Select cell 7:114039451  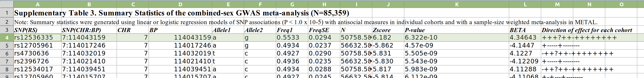pos(89,69)
